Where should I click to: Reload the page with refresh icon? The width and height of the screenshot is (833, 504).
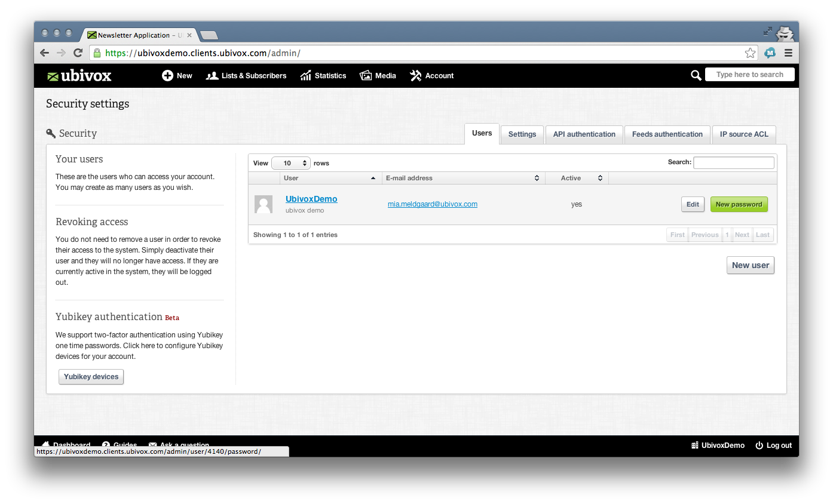click(78, 53)
